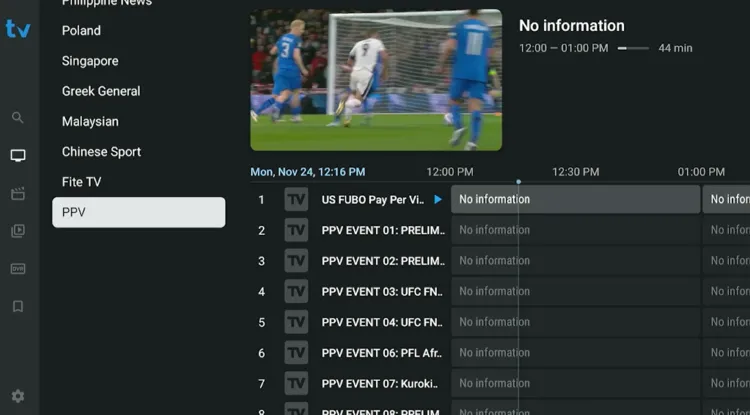Select PPV EVENT 06: PFL Afr channel
Screen dimensions: 750x415
(x=382, y=352)
